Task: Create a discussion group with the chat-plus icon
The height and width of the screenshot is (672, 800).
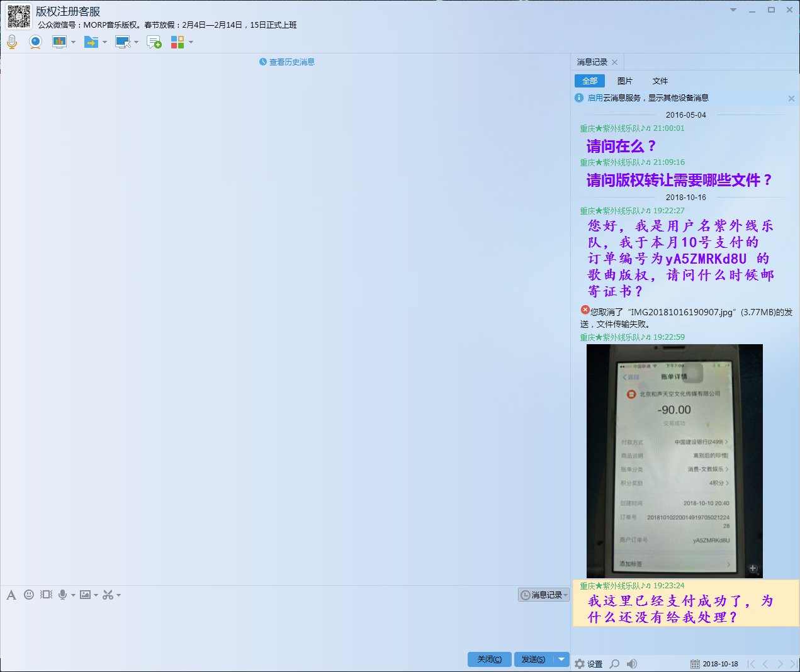Action: click(x=154, y=42)
